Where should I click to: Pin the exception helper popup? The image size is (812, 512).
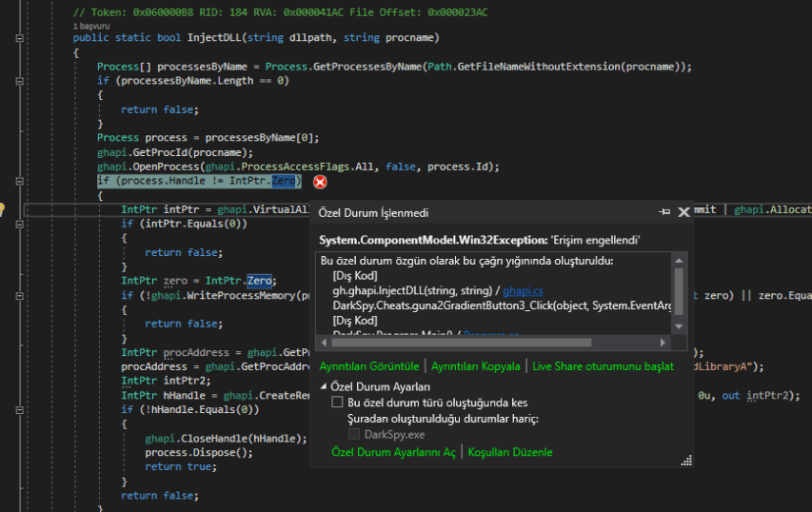pos(664,211)
